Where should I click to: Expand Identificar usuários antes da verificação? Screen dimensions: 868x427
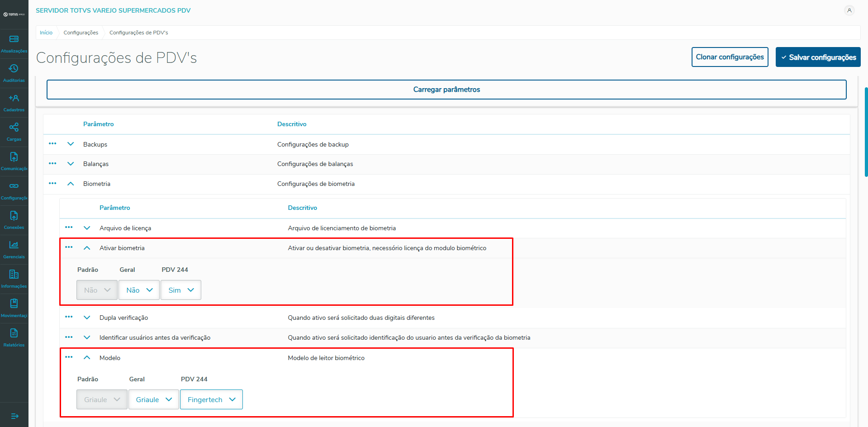pos(87,337)
